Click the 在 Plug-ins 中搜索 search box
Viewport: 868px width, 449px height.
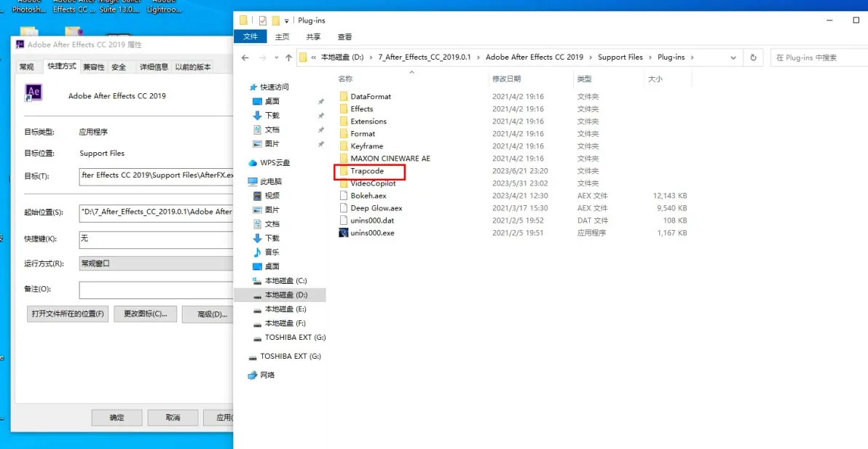tap(818, 57)
